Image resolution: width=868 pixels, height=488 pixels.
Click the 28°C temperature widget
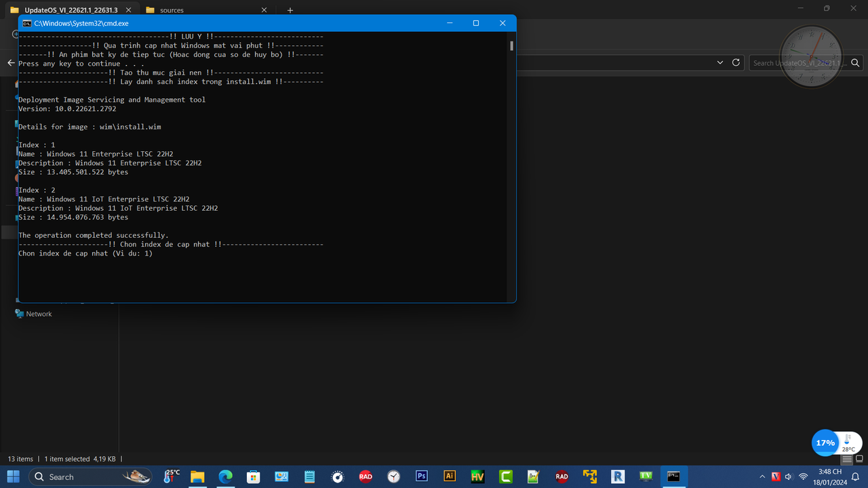849,443
